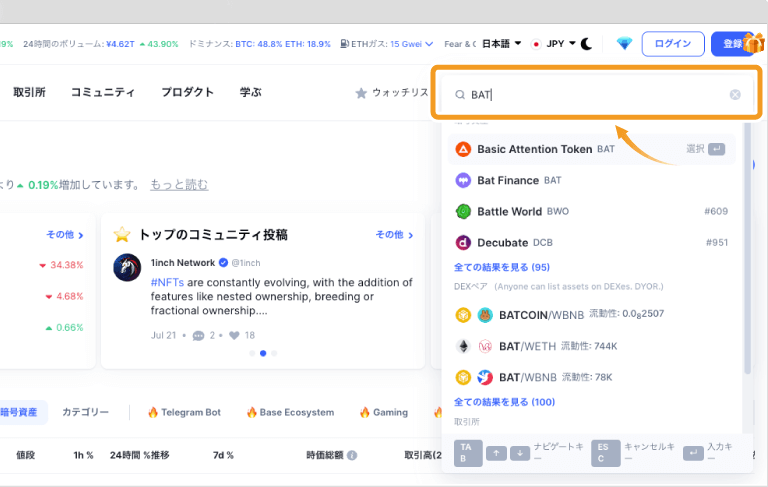The width and height of the screenshot is (768, 487).
Task: Open the JPY currency dropdown
Action: [x=553, y=44]
